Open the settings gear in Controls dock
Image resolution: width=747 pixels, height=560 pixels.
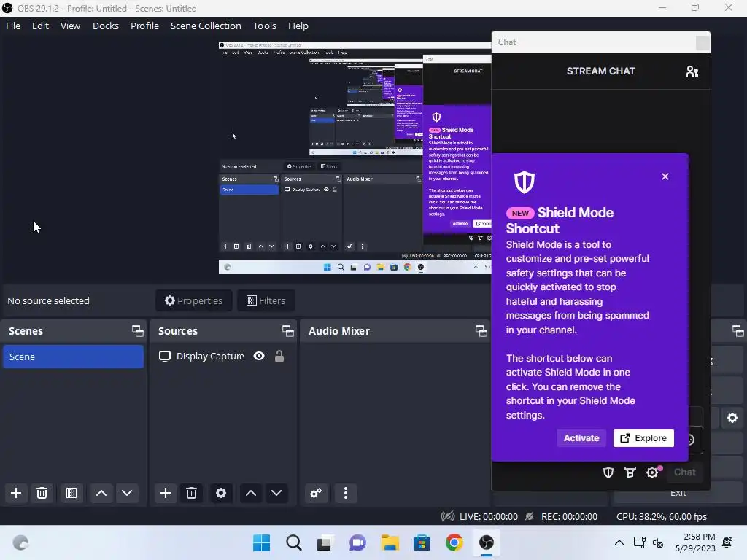point(732,418)
